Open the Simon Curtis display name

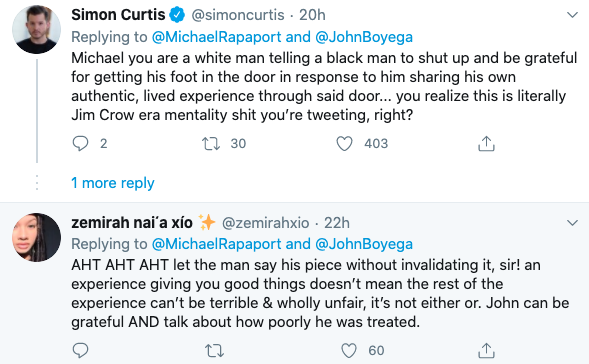(118, 15)
